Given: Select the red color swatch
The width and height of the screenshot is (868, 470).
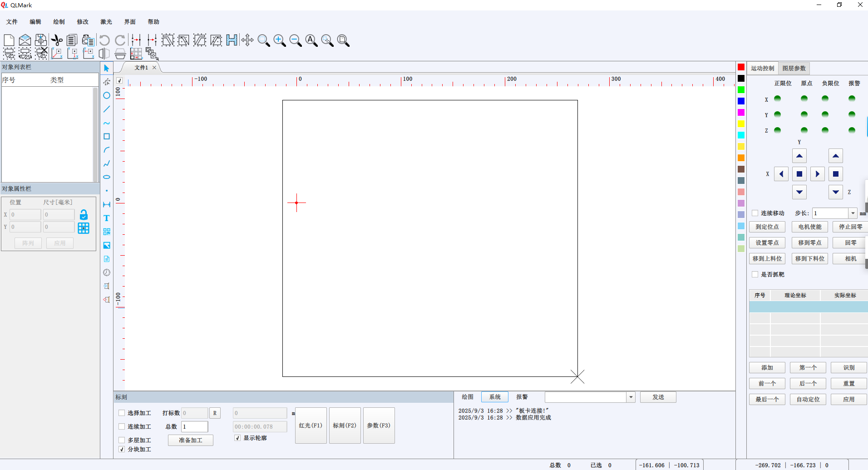Looking at the screenshot, I should click(x=741, y=66).
